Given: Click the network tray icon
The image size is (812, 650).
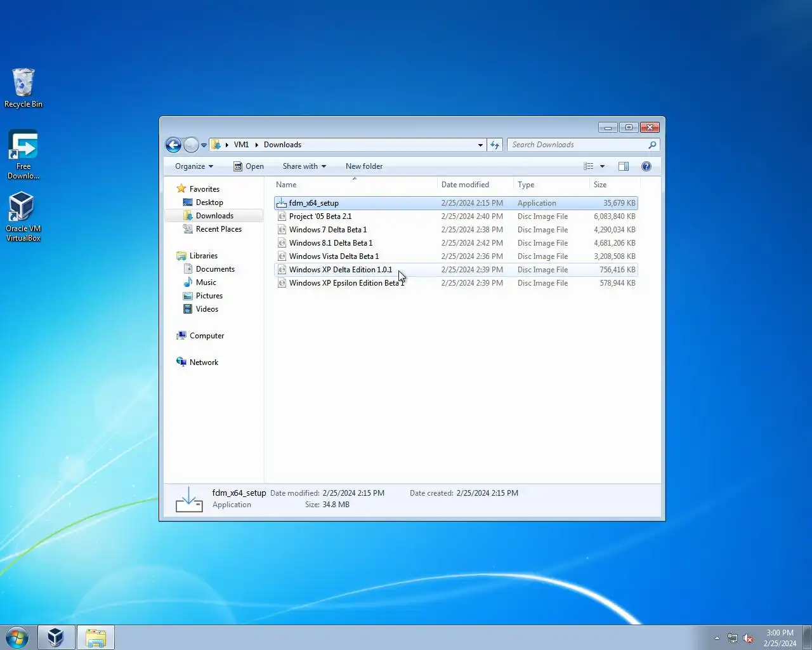Looking at the screenshot, I should pos(733,639).
